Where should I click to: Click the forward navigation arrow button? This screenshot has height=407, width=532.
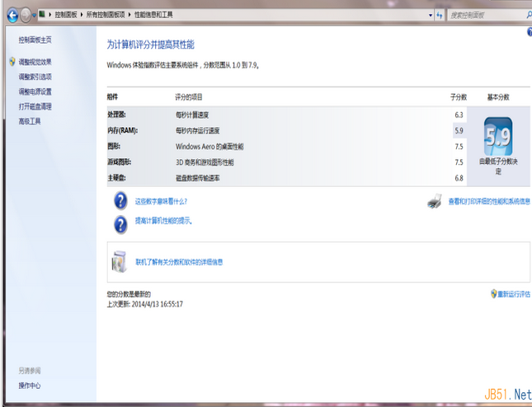point(26,15)
